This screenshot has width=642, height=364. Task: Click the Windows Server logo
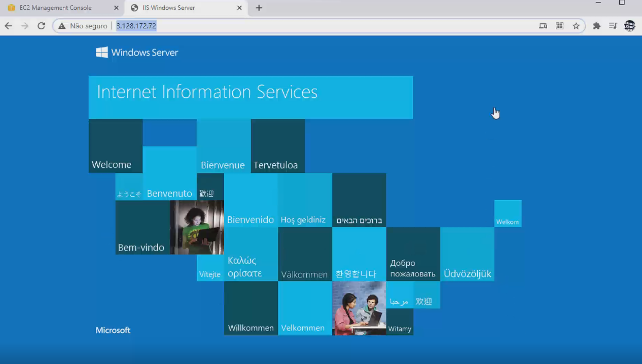pyautogui.click(x=137, y=53)
